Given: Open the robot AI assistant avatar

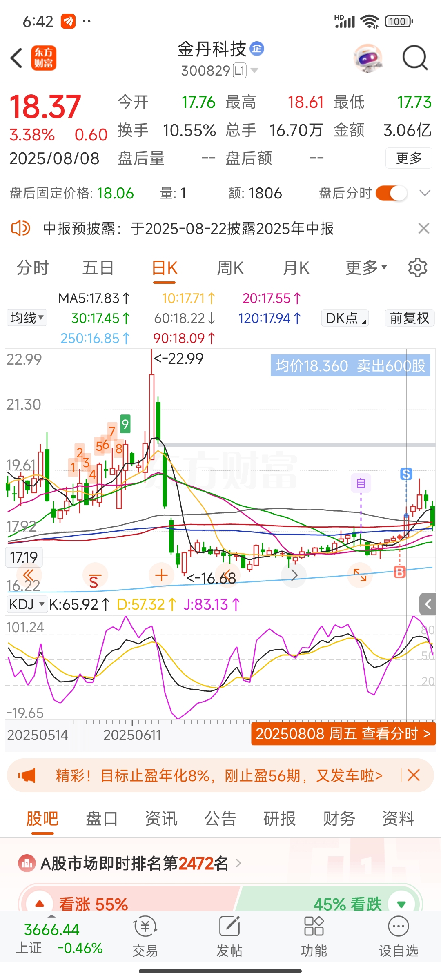Looking at the screenshot, I should (x=368, y=58).
